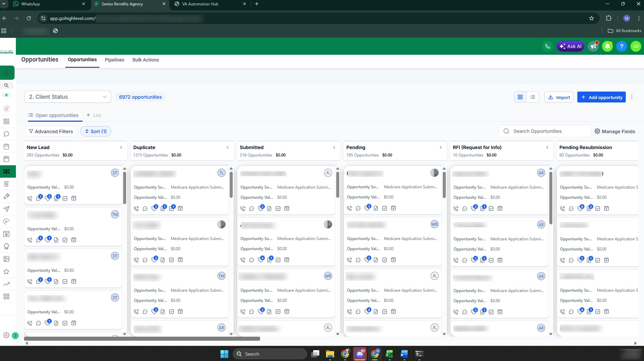Open the Automation lightning icon in sidebar

tap(6, 95)
